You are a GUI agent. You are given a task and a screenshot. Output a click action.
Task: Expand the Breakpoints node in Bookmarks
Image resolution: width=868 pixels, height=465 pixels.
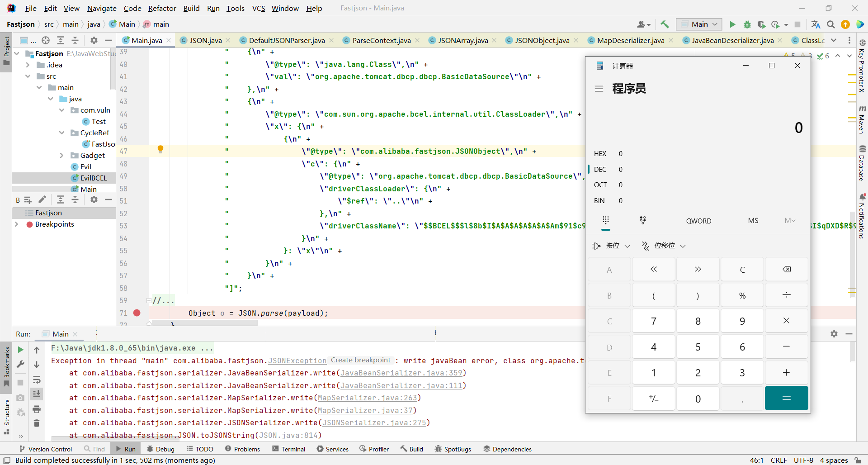[17, 224]
